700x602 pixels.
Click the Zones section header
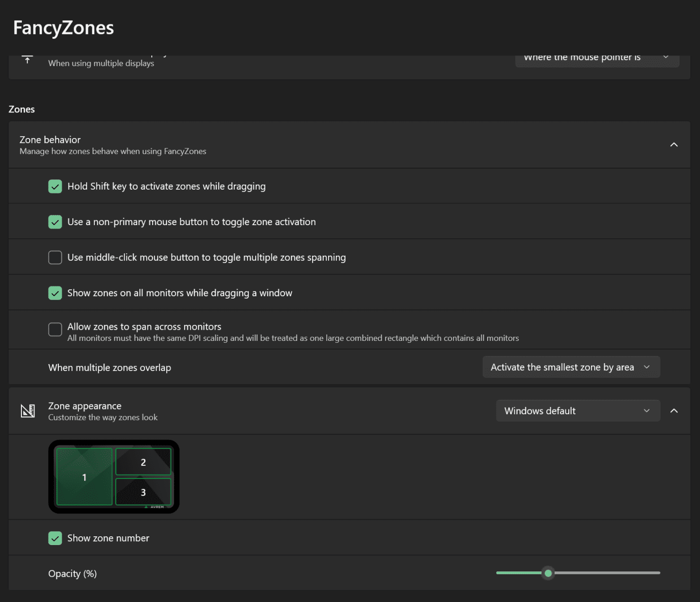[21, 109]
